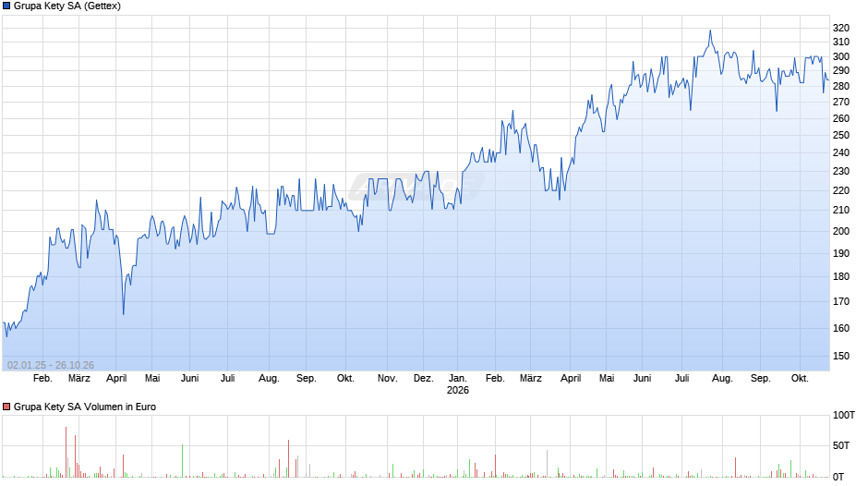Click the 270 price axis label
This screenshot has width=868, height=486.
[x=841, y=103]
